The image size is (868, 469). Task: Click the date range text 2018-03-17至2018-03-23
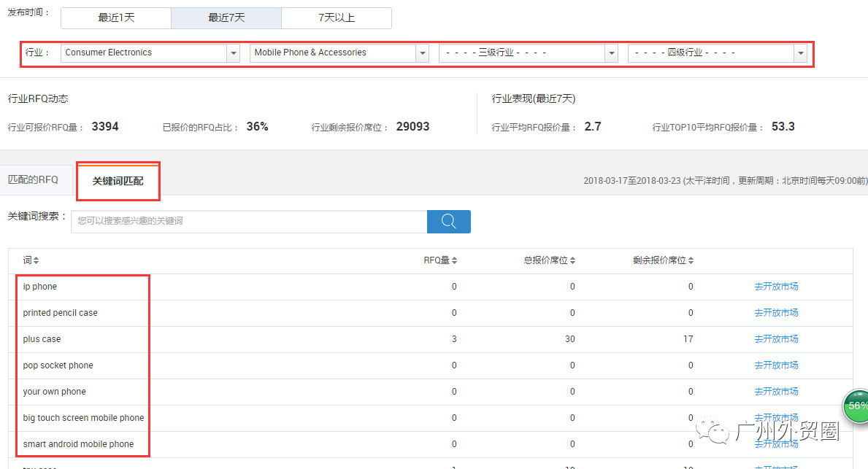pyautogui.click(x=632, y=181)
